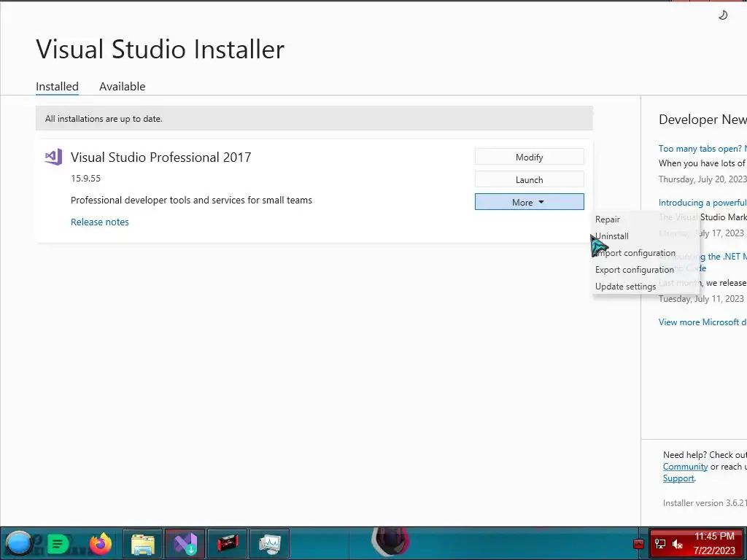Click the 'Thursday, July 20, 2023' date
Screen dimensions: 747x560
[x=703, y=179]
